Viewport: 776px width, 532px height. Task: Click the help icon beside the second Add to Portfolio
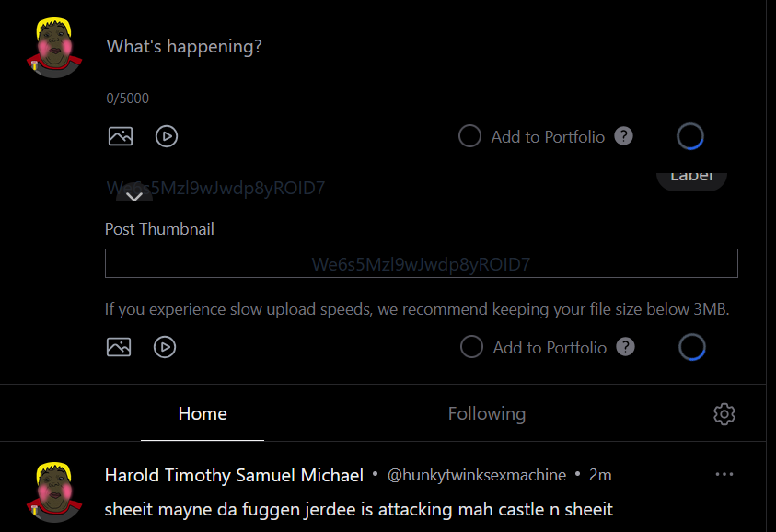[625, 347]
